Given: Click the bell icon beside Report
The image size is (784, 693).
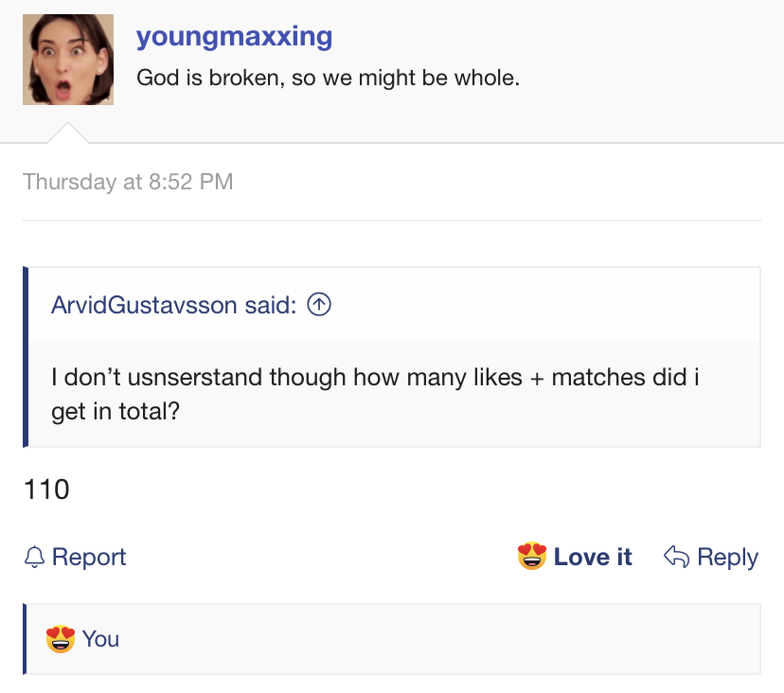Looking at the screenshot, I should pyautogui.click(x=34, y=557).
